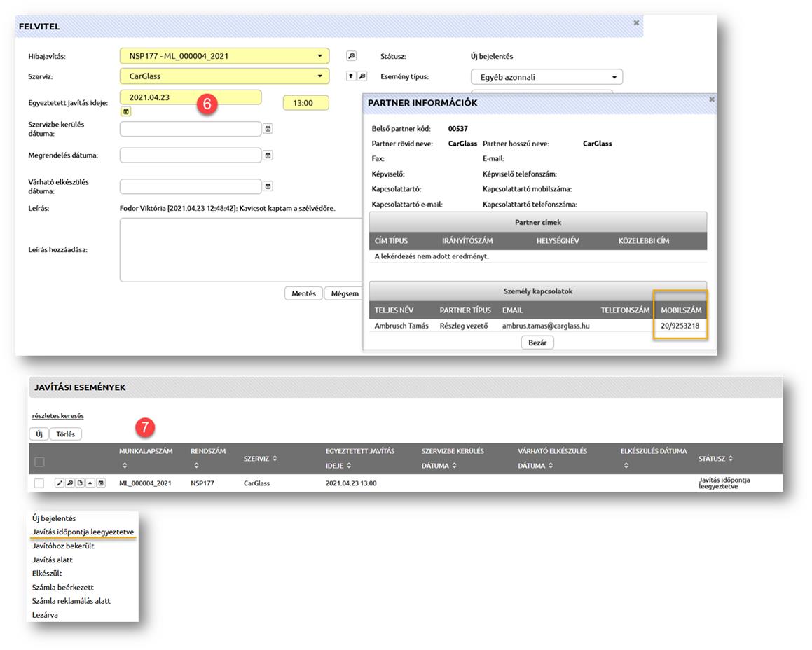Click the Egyeztetett javítás ideje date field 2021.04.23
This screenshot has width=812, height=650.
tap(191, 97)
